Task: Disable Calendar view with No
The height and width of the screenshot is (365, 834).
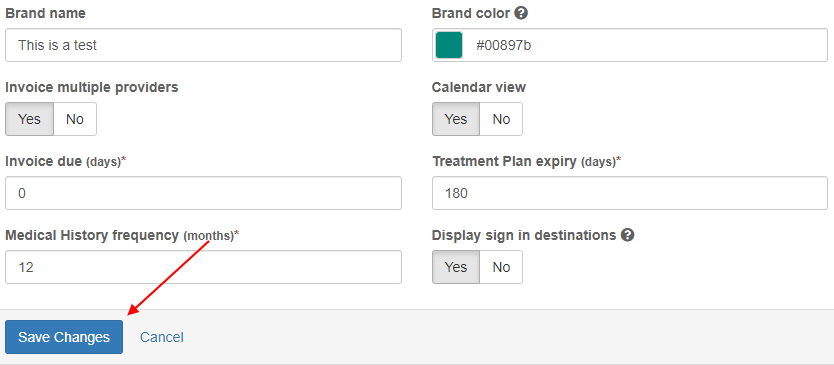Action: click(x=501, y=119)
